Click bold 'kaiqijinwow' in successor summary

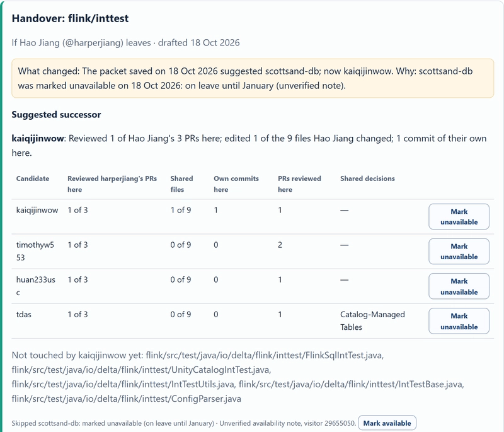pos(38,138)
